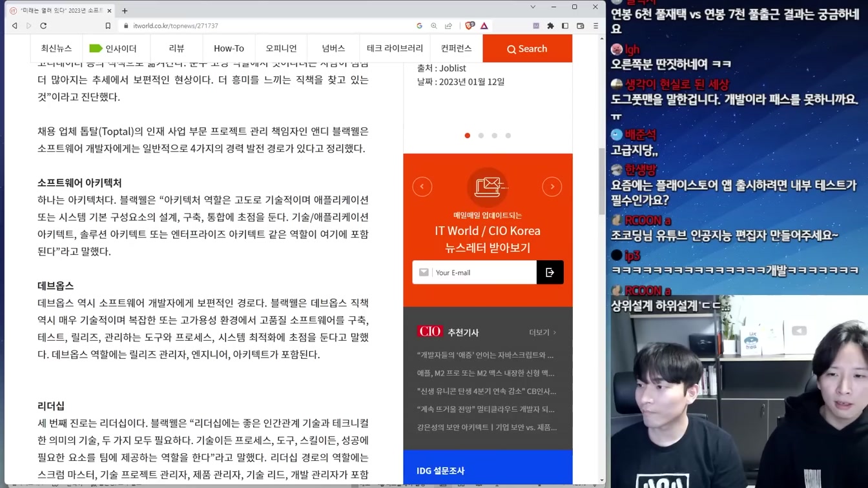This screenshot has height=488, width=868.
Task: Open the extensions puzzle piece icon
Action: point(550,26)
